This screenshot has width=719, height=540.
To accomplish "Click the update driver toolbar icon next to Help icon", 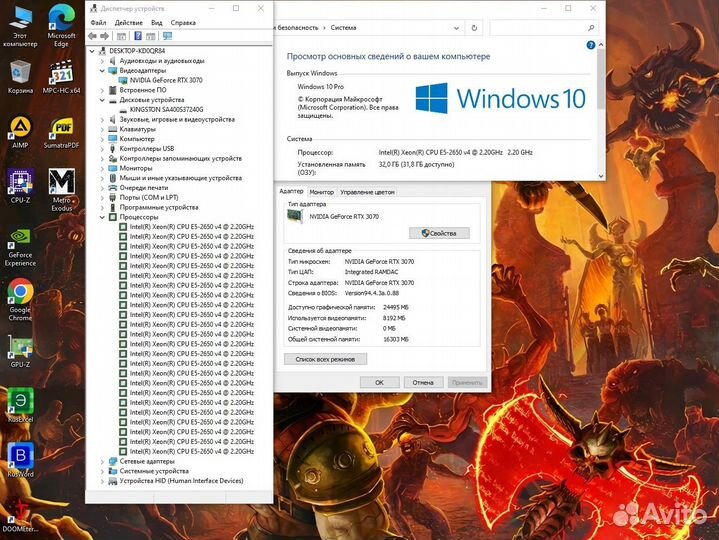I will [150, 36].
